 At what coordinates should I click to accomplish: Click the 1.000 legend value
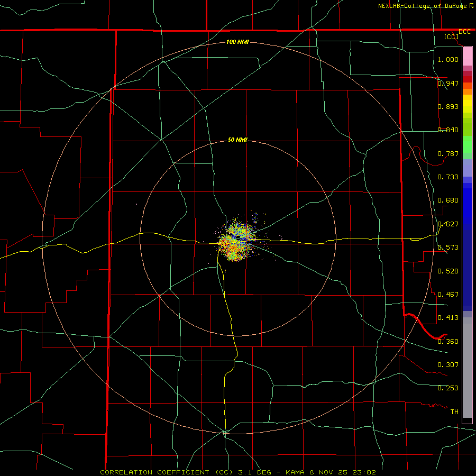(448, 59)
